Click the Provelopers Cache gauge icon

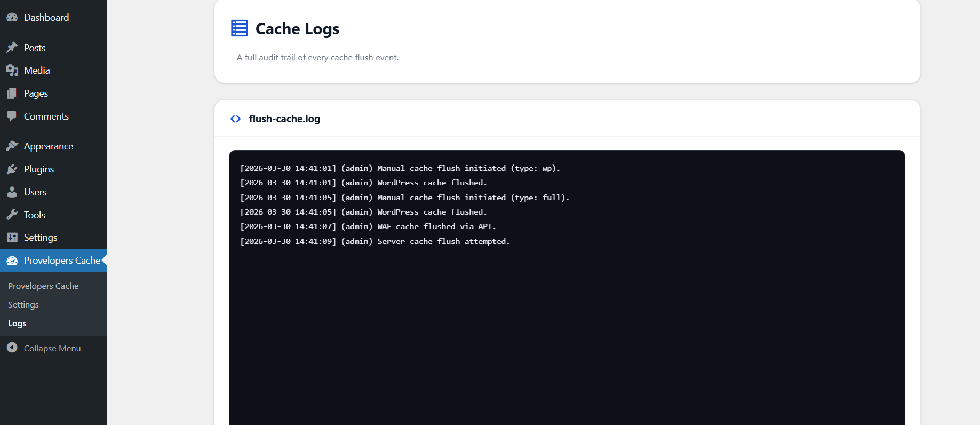12,261
